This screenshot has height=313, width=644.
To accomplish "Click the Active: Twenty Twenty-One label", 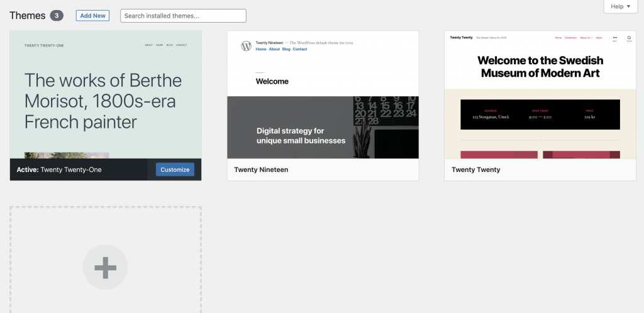I will [59, 169].
